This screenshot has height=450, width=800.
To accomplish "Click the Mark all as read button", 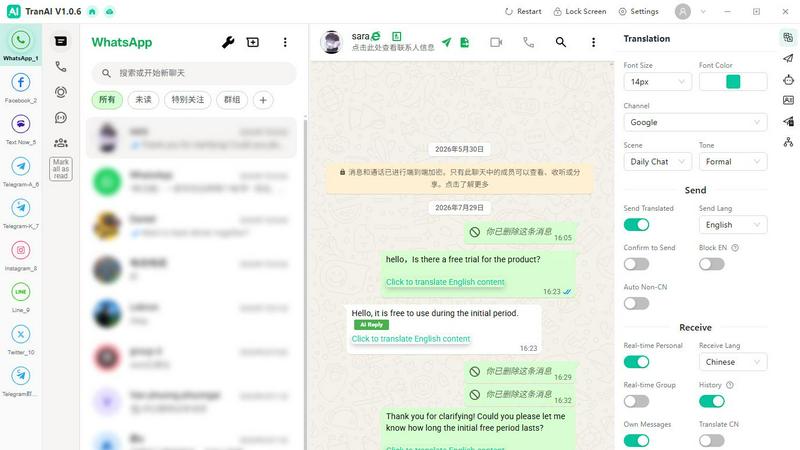I will click(61, 169).
